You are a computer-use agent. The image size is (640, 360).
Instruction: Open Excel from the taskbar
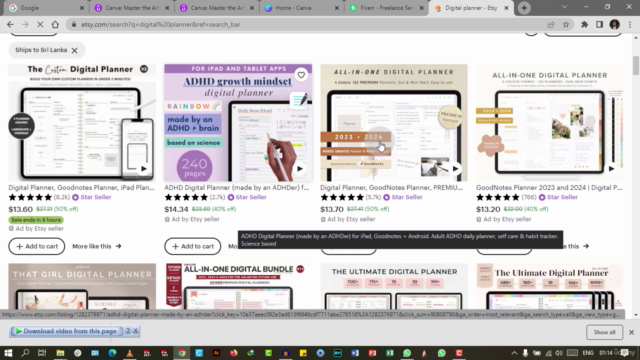pos(390,353)
